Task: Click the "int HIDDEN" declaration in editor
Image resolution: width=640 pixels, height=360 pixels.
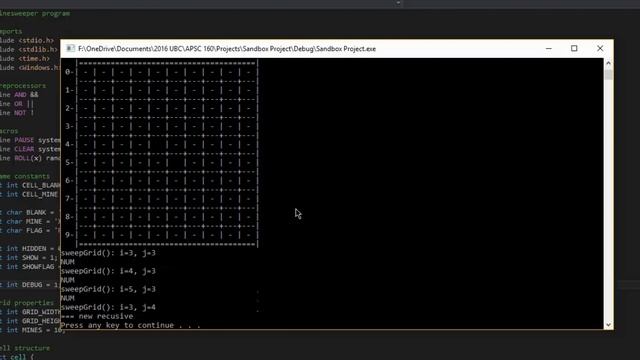Action: tap(30, 249)
